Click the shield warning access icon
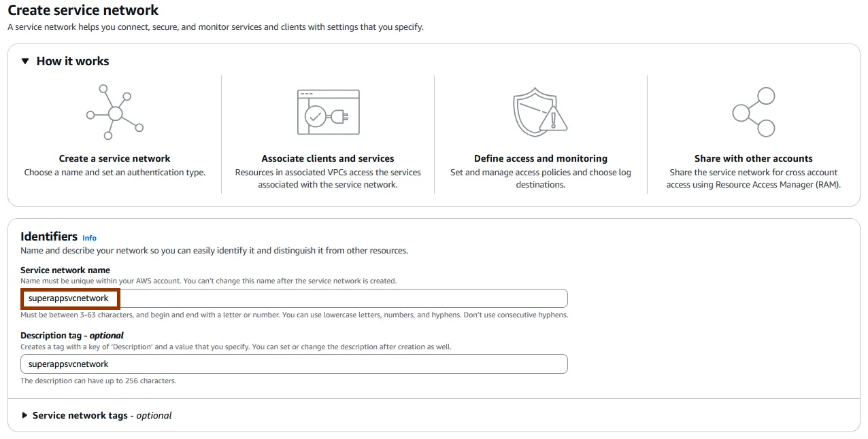868x439 pixels. pos(540,112)
